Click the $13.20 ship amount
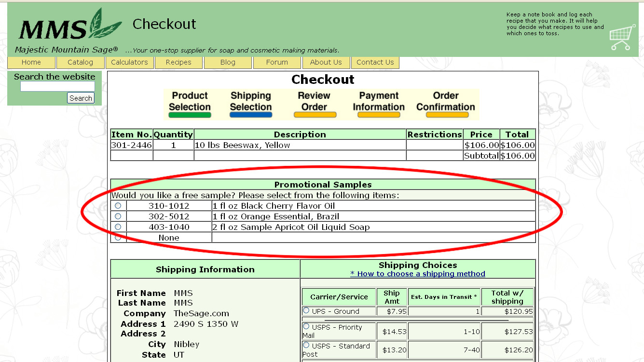 coord(392,350)
